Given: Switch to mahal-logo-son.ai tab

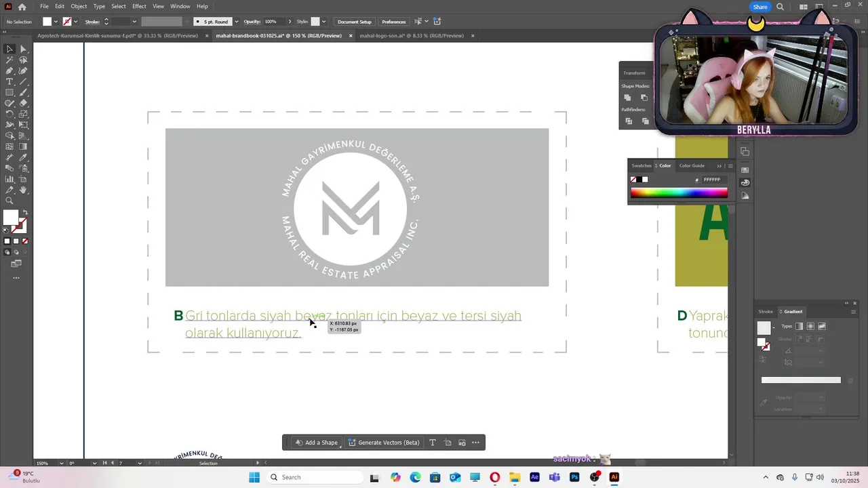Looking at the screenshot, I should [412, 36].
